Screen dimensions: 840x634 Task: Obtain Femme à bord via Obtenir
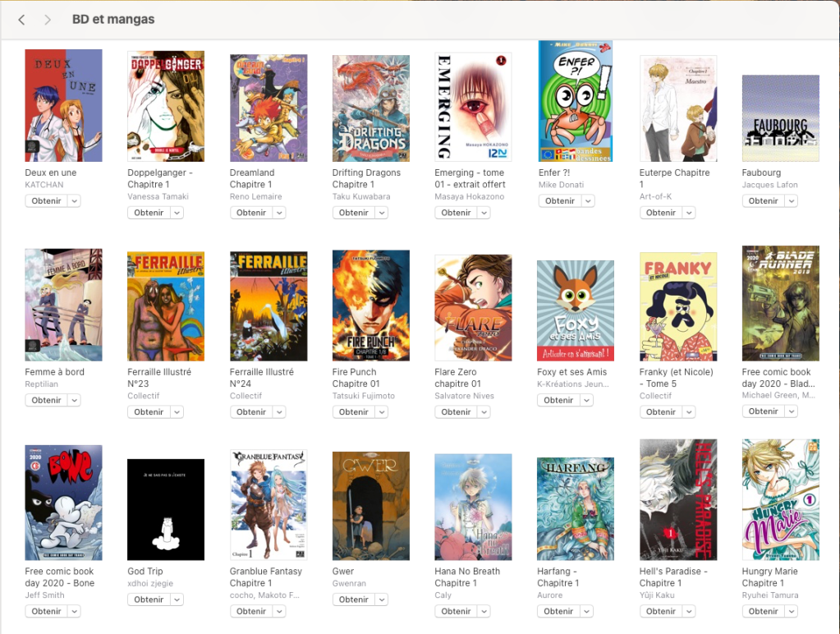point(47,400)
